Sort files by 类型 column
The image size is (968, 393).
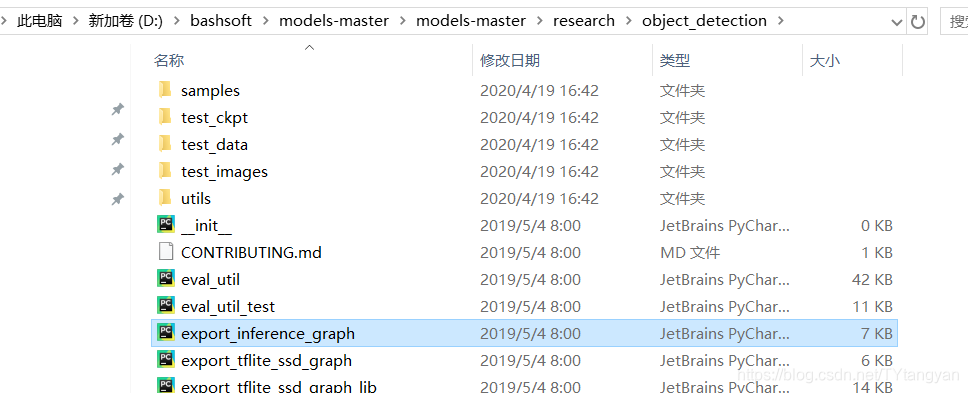point(675,60)
